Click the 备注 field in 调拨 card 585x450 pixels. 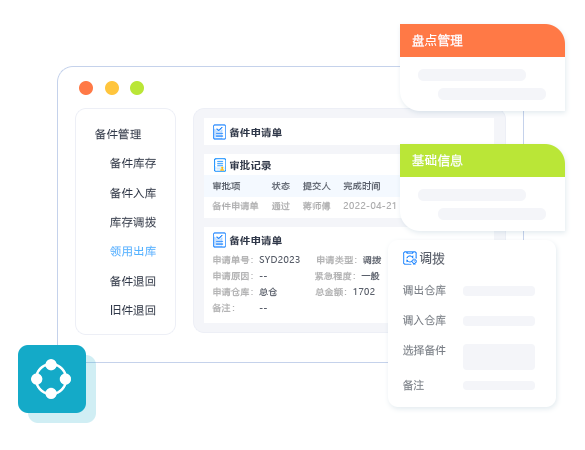499,385
